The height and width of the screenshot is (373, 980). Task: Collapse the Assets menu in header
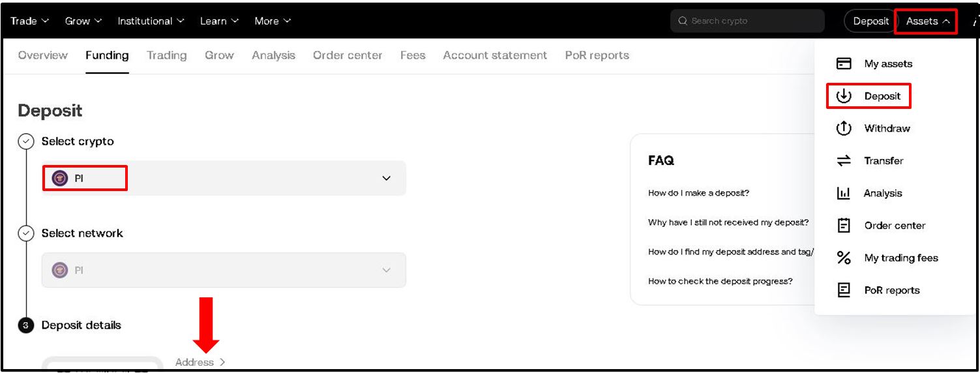(x=927, y=22)
